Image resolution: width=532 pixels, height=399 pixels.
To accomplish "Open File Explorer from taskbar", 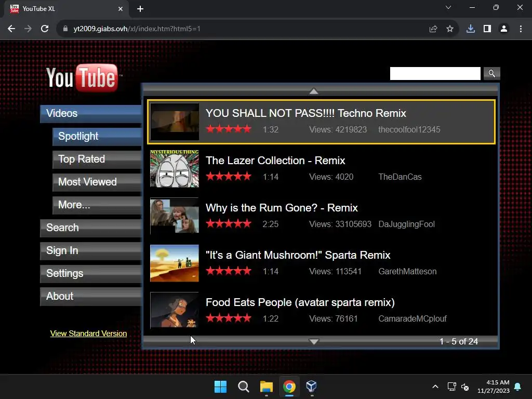I will click(x=267, y=387).
